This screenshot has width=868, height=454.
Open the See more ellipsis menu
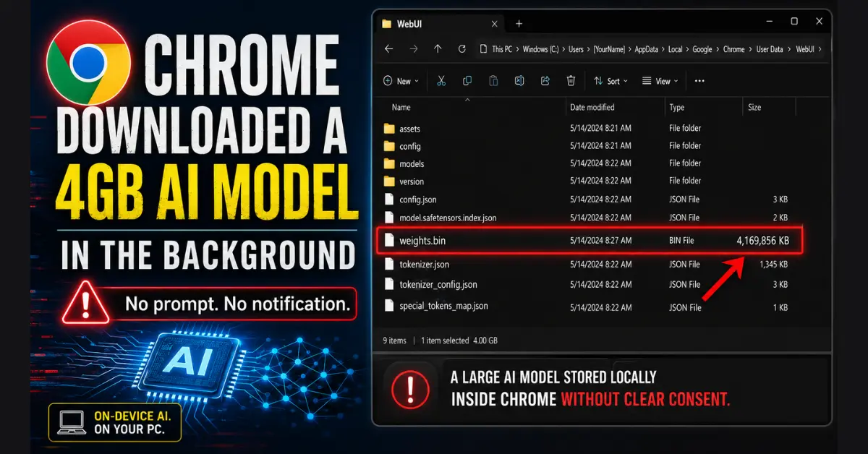click(x=699, y=81)
